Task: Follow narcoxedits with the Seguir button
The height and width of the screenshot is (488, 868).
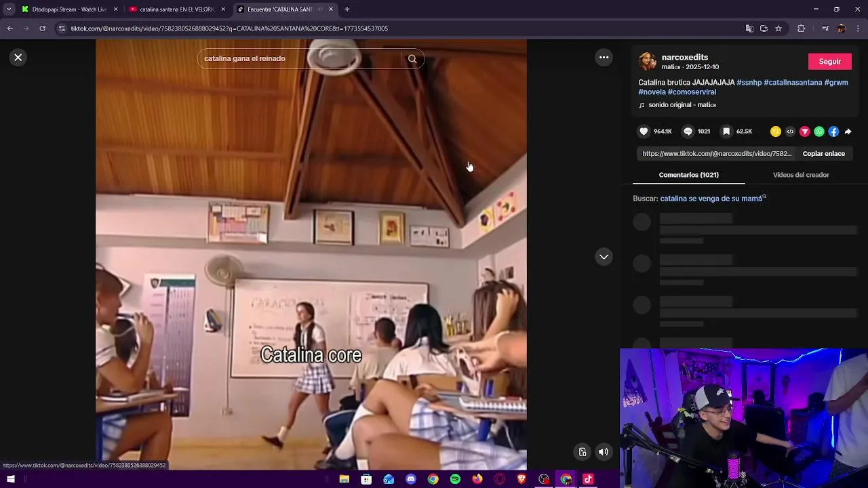Action: (829, 62)
